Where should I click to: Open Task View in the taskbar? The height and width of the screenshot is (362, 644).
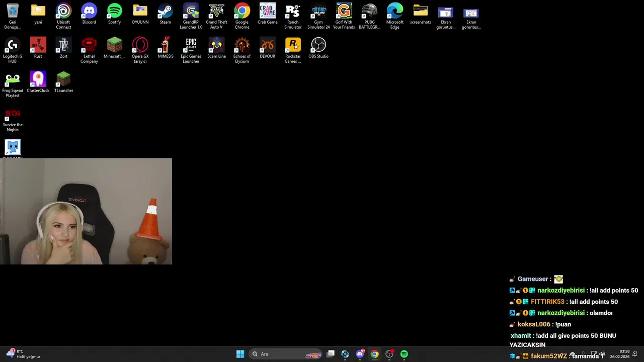pyautogui.click(x=331, y=354)
